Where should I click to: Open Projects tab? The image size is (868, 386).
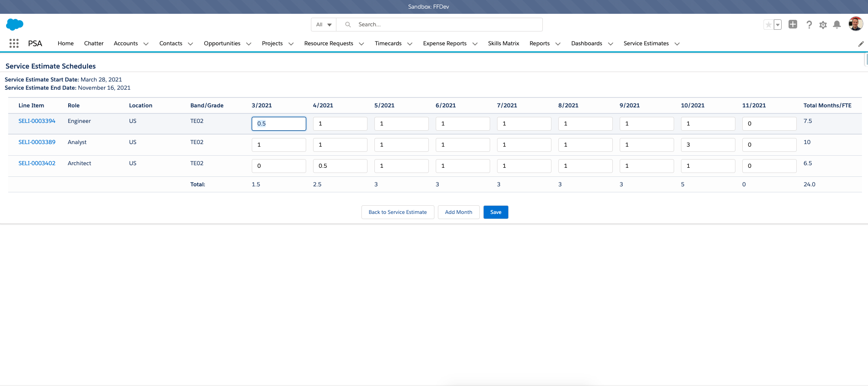click(x=272, y=44)
